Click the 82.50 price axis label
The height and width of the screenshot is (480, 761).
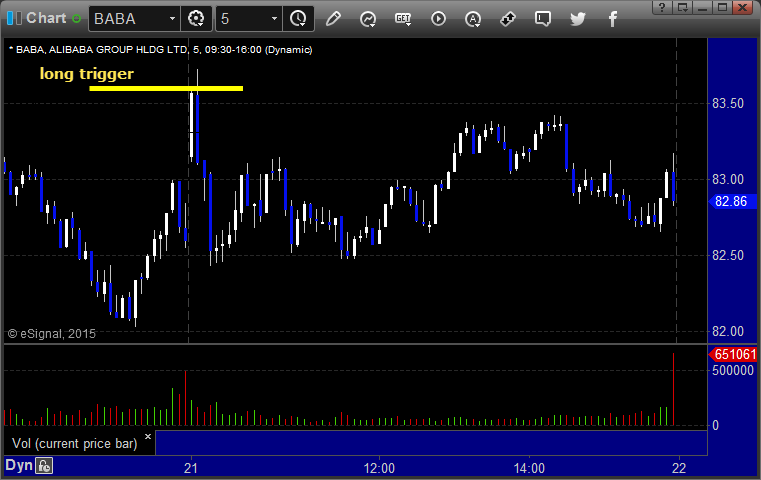(x=728, y=255)
